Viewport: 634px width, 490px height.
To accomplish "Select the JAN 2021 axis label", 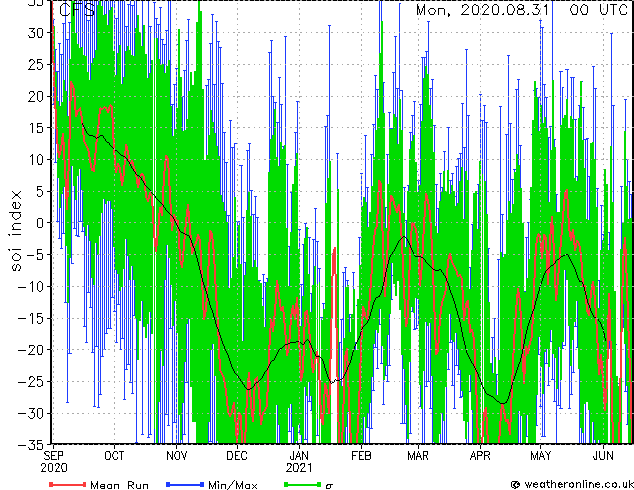I will click(x=299, y=462).
